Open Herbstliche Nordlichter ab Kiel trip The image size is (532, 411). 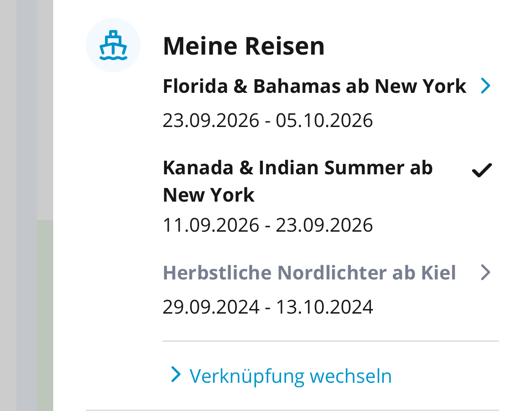pyautogui.click(x=309, y=273)
